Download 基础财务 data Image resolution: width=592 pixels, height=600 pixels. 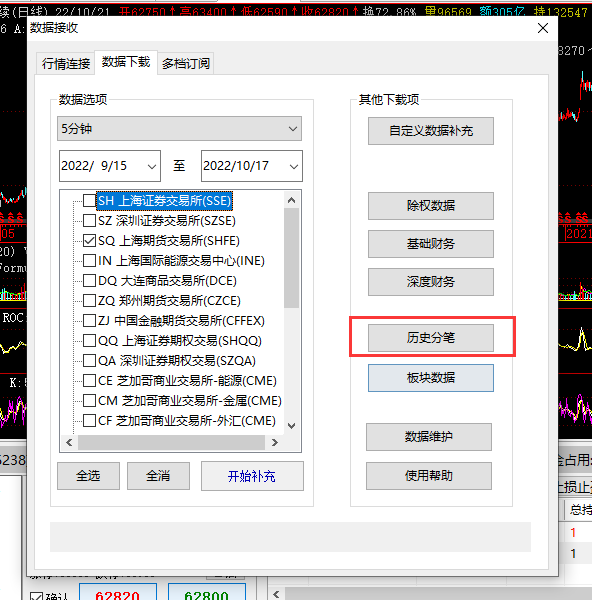[x=431, y=244]
